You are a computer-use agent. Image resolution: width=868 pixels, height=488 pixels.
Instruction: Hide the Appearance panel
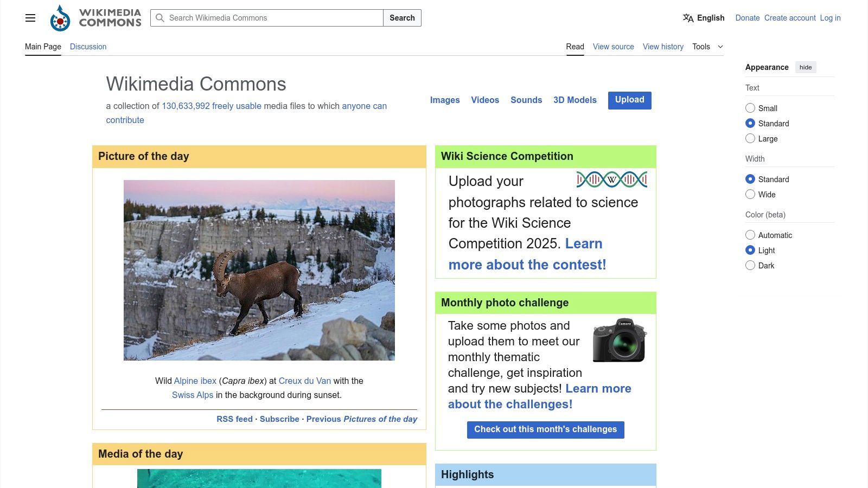[x=806, y=67]
